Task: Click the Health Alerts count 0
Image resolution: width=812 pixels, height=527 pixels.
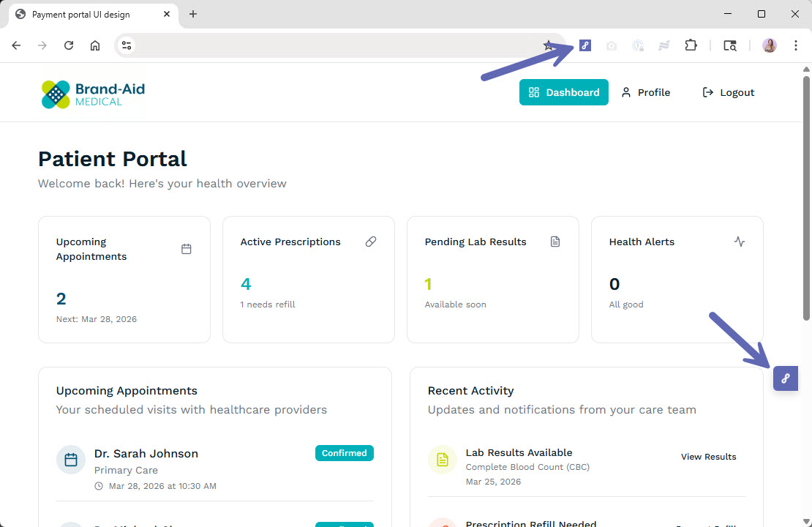Action: 614,284
